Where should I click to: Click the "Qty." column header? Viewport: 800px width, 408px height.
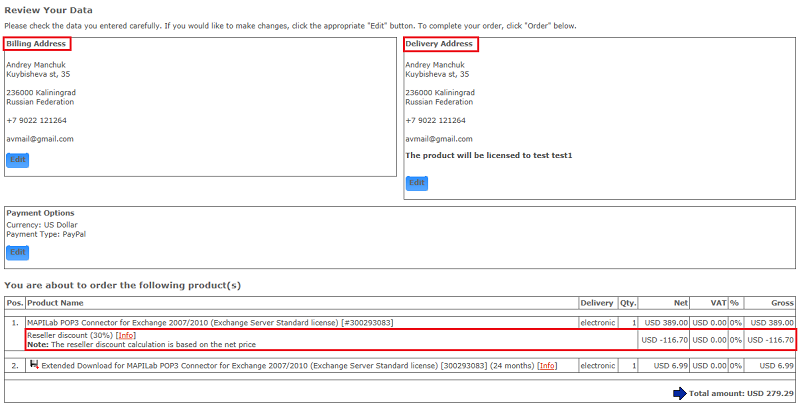pyautogui.click(x=628, y=303)
